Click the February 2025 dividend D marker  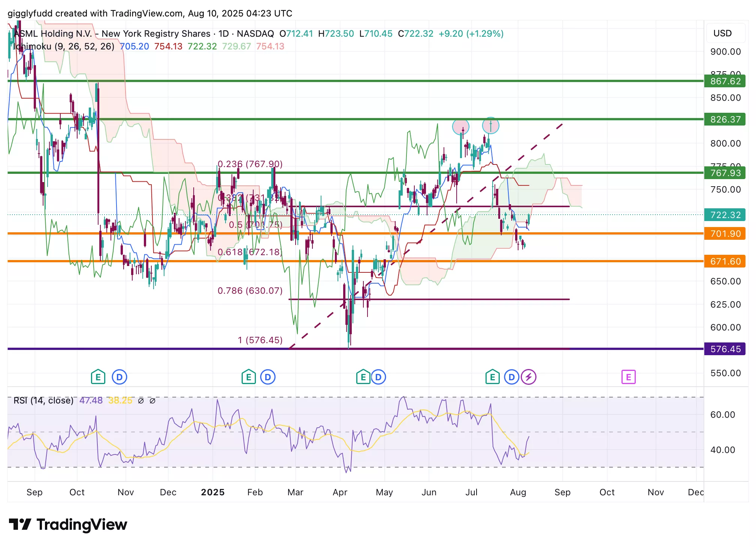[268, 377]
